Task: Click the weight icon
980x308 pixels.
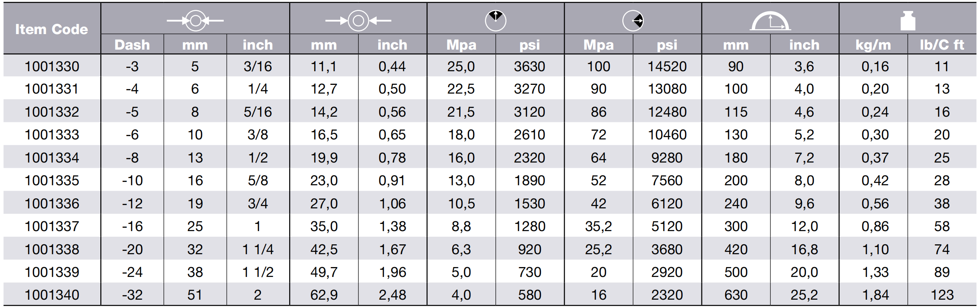Action: [908, 20]
